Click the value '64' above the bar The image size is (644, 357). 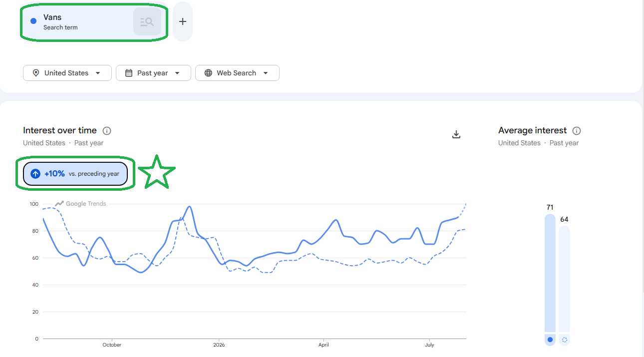(x=564, y=219)
